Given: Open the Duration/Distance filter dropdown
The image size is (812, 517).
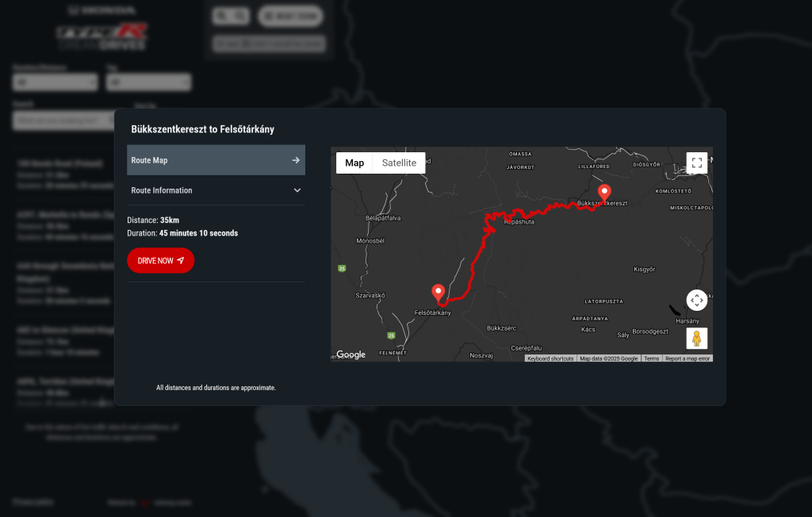Looking at the screenshot, I should click(55, 82).
